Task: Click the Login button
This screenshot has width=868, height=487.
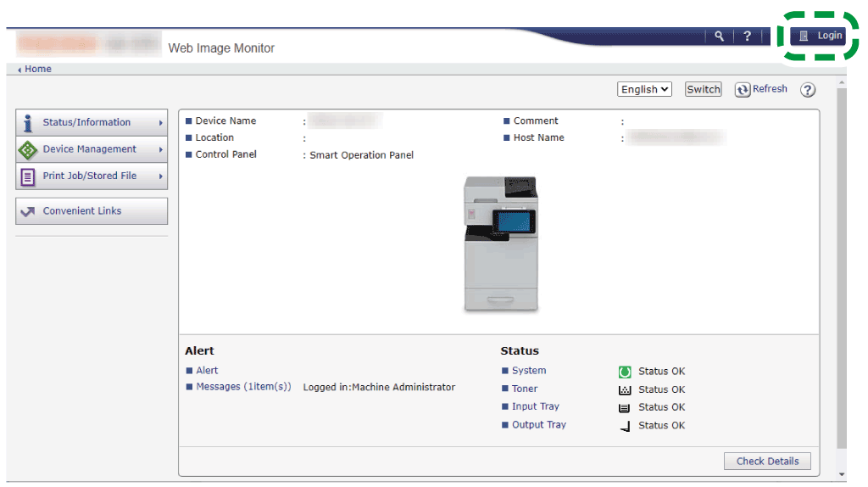Action: pyautogui.click(x=818, y=36)
